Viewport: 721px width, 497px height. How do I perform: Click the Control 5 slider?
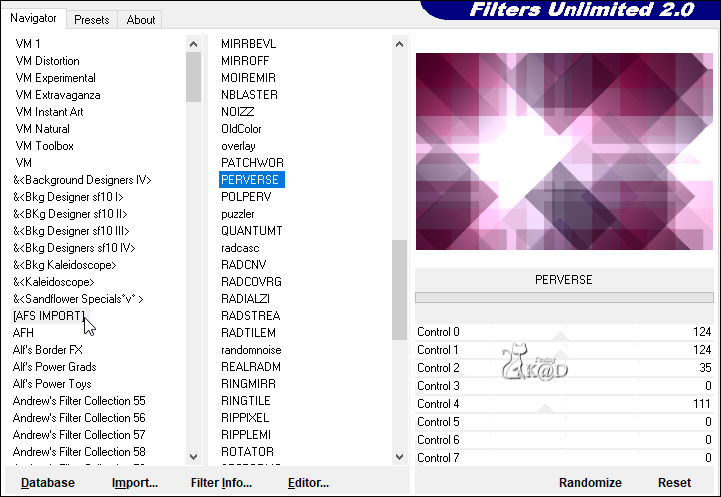[x=564, y=422]
